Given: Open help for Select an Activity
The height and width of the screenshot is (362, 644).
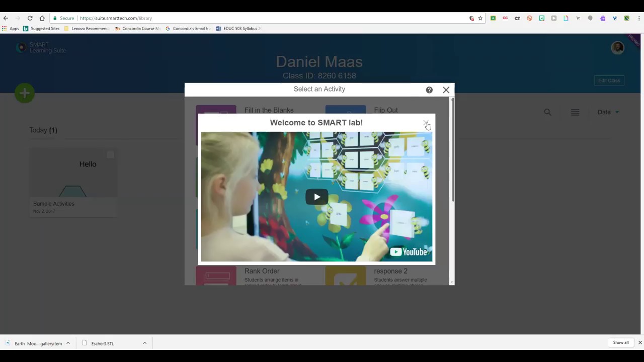Looking at the screenshot, I should point(429,90).
